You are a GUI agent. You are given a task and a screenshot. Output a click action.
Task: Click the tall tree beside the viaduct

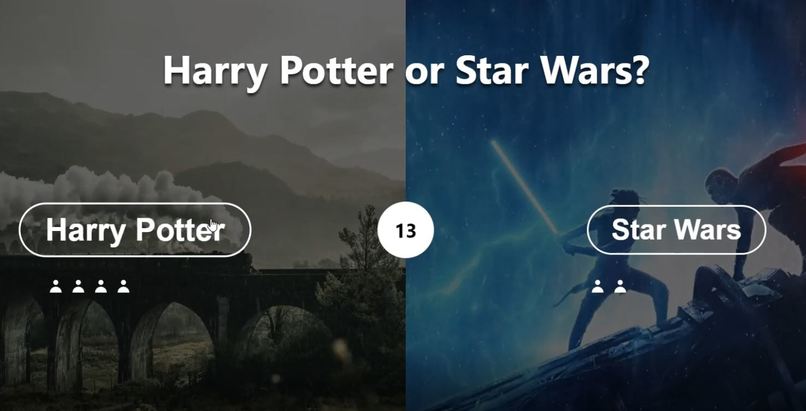(x=365, y=288)
